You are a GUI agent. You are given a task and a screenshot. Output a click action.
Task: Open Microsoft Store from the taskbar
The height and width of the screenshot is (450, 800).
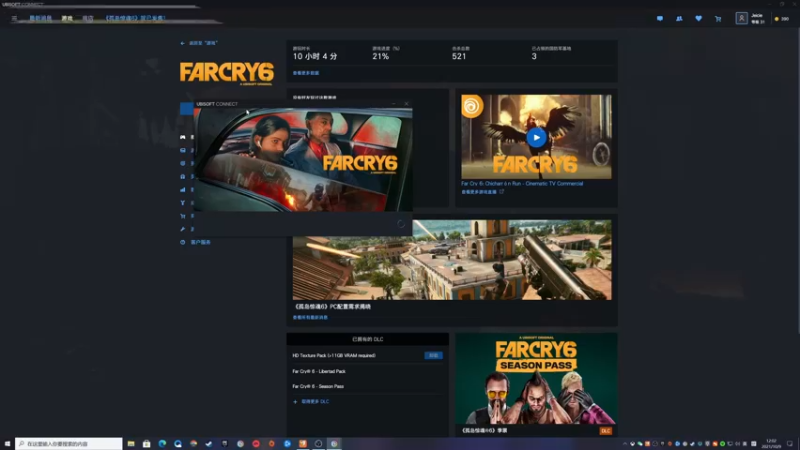(x=146, y=444)
